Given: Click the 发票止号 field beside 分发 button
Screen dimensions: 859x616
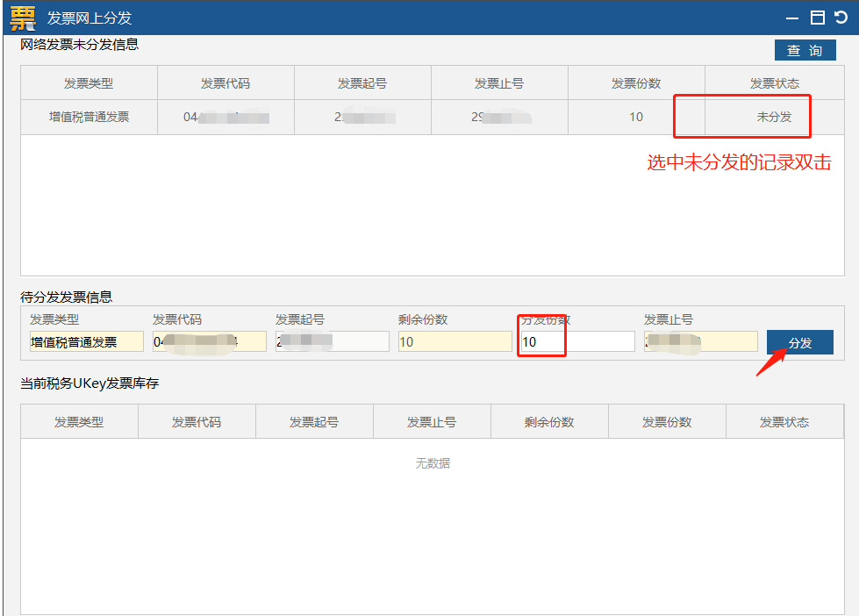Looking at the screenshot, I should (701, 342).
